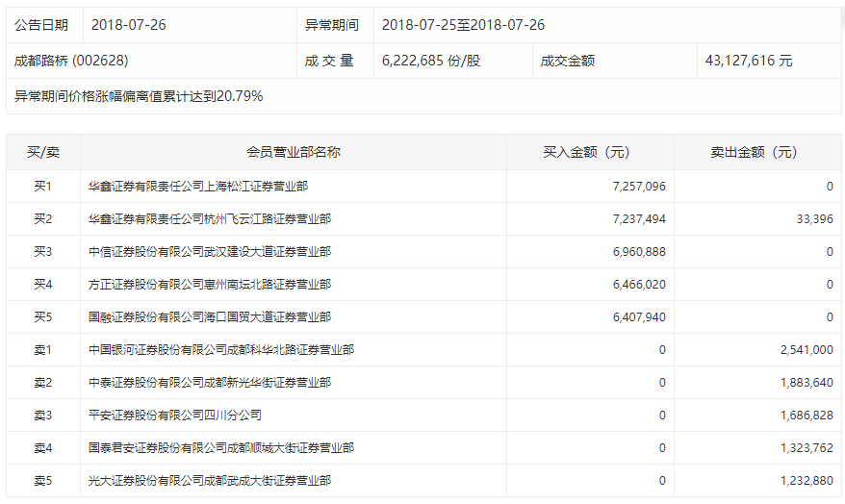Select the announcement date 2018-07-26 value

pyautogui.click(x=129, y=25)
